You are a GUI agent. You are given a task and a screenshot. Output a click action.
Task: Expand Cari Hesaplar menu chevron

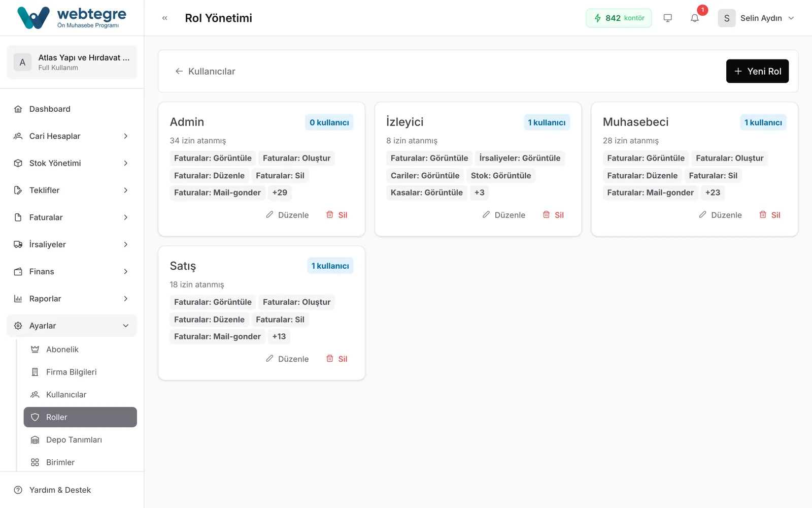coord(126,136)
